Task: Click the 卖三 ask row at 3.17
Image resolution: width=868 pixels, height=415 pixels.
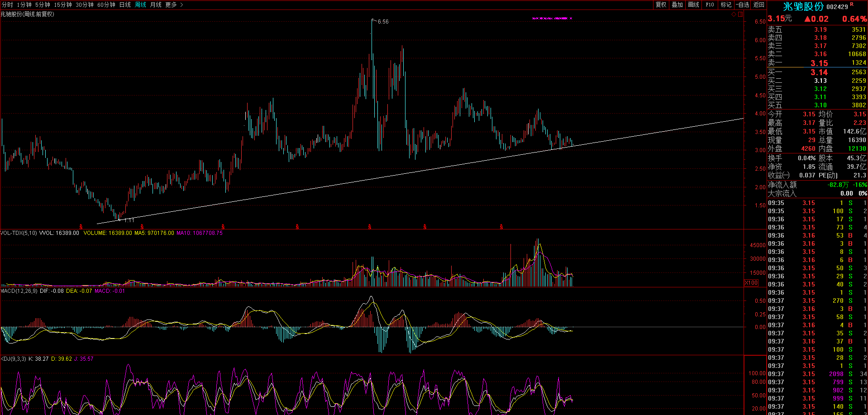Action: tap(817, 46)
